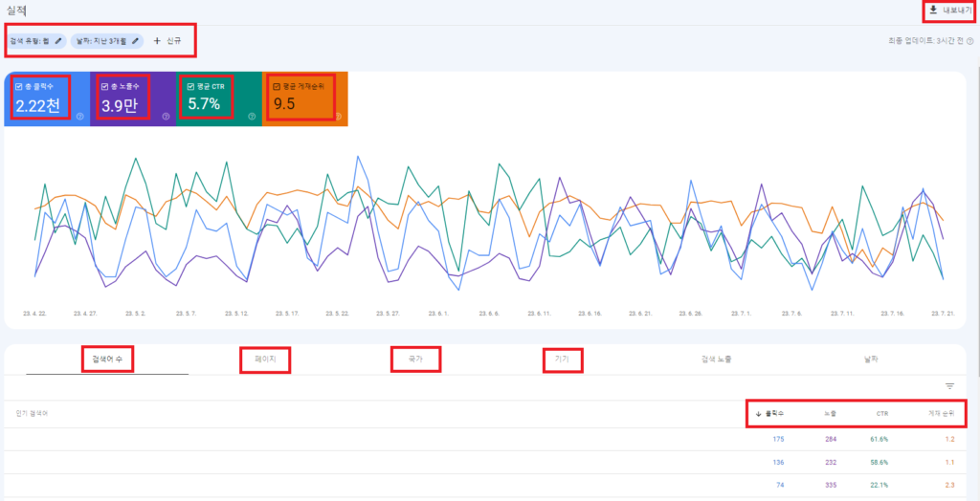Click pencil icon on 검색 유형 chip
The image size is (980, 501).
58,41
